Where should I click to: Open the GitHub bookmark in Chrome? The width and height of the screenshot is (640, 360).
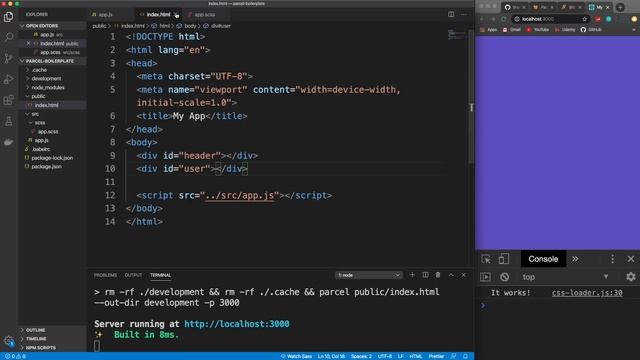pyautogui.click(x=591, y=30)
